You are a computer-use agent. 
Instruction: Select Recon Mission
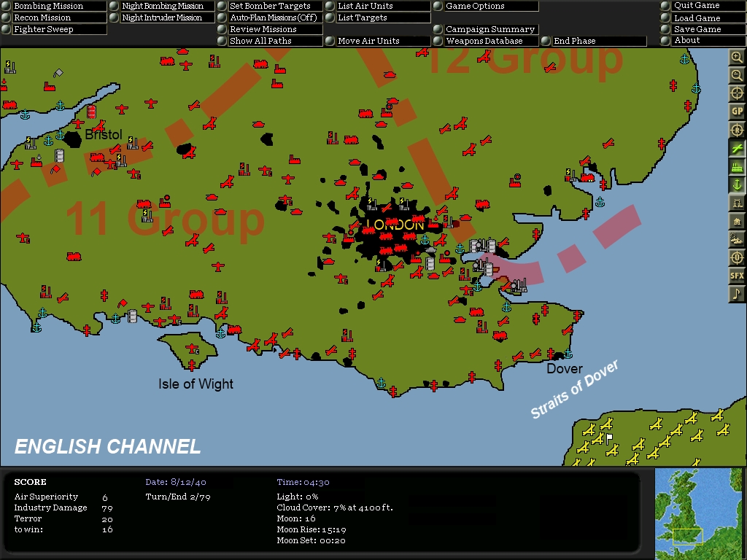[54, 17]
